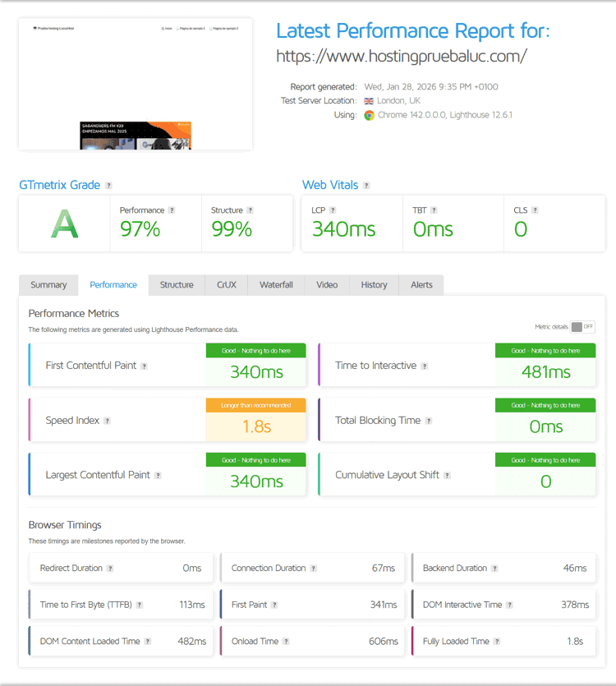616x686 pixels.
Task: Click the help icon beside GTmetrix Grade
Action: (108, 186)
